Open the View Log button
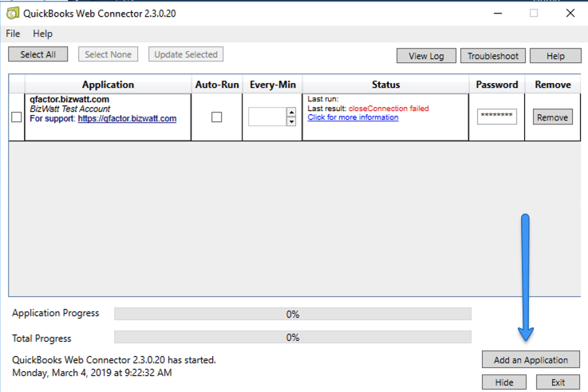The image size is (588, 392). [426, 56]
